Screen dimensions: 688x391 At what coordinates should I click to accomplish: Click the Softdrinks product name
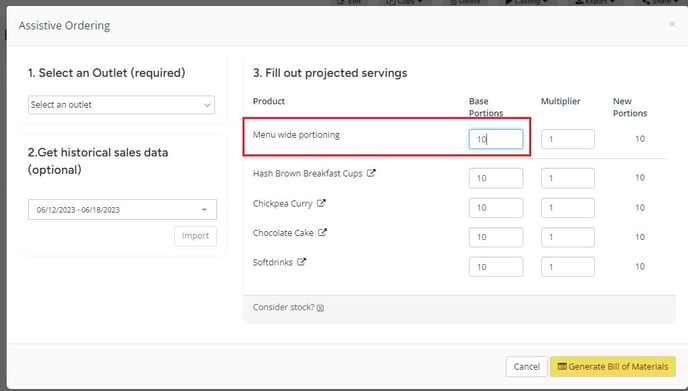click(272, 262)
